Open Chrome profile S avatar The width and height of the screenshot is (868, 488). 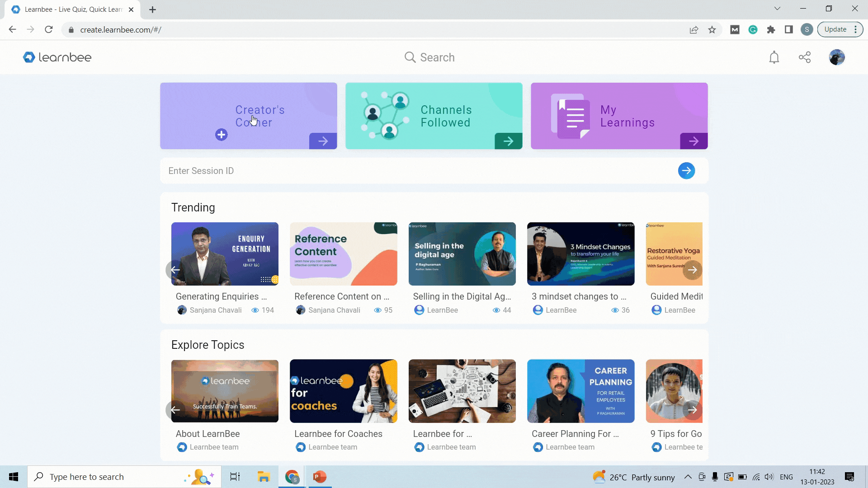click(807, 30)
